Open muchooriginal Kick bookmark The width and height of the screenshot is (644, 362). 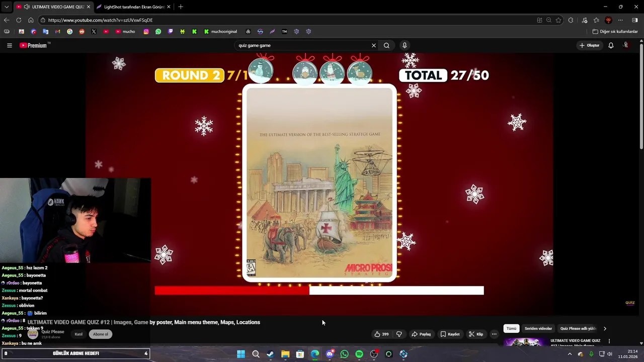point(220,31)
